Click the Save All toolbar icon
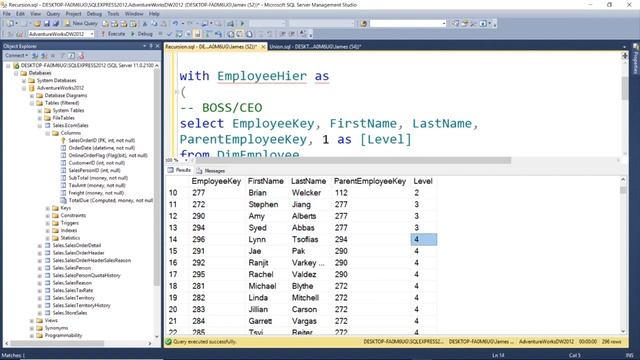640x360 pixels. pos(56,24)
